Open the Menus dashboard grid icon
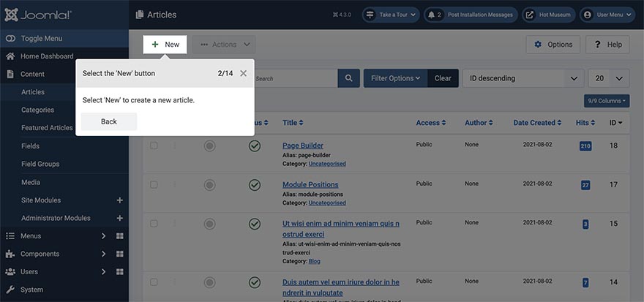Viewport: 644px width, 302px height. pyautogui.click(x=120, y=236)
